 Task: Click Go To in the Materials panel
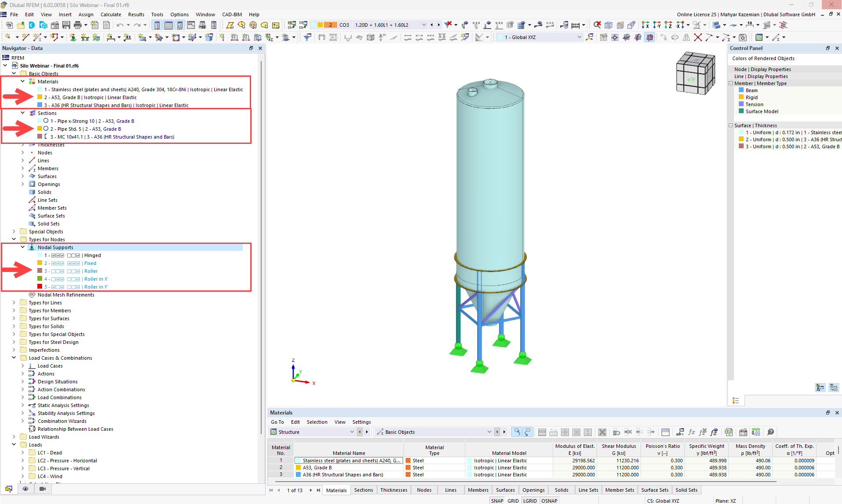click(x=277, y=422)
